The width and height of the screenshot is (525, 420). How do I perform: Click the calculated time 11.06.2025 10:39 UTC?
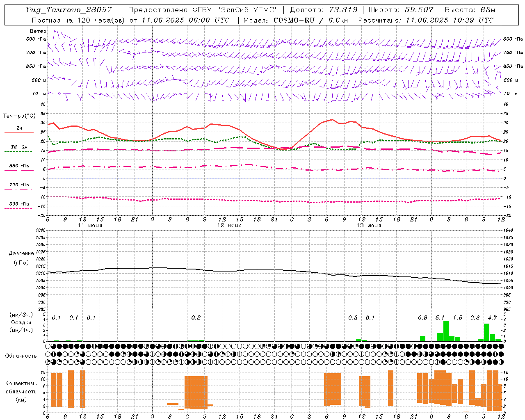(450, 20)
